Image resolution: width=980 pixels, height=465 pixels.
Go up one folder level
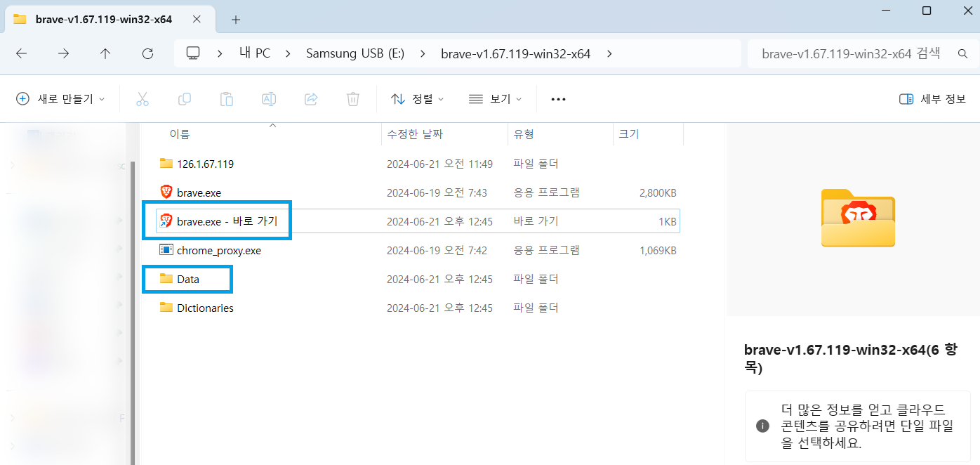point(105,53)
